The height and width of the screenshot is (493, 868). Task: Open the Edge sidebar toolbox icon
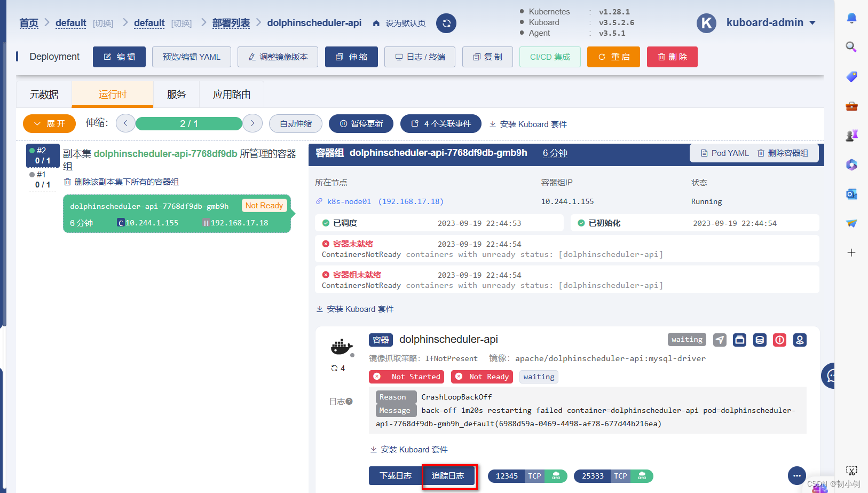coord(851,106)
